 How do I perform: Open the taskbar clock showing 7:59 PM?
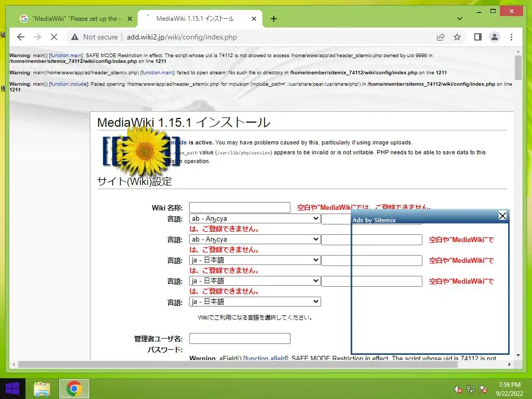(x=510, y=389)
